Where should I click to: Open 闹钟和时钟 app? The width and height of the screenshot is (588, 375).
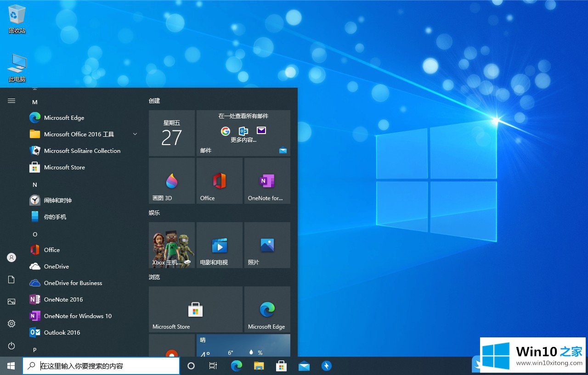click(x=84, y=201)
